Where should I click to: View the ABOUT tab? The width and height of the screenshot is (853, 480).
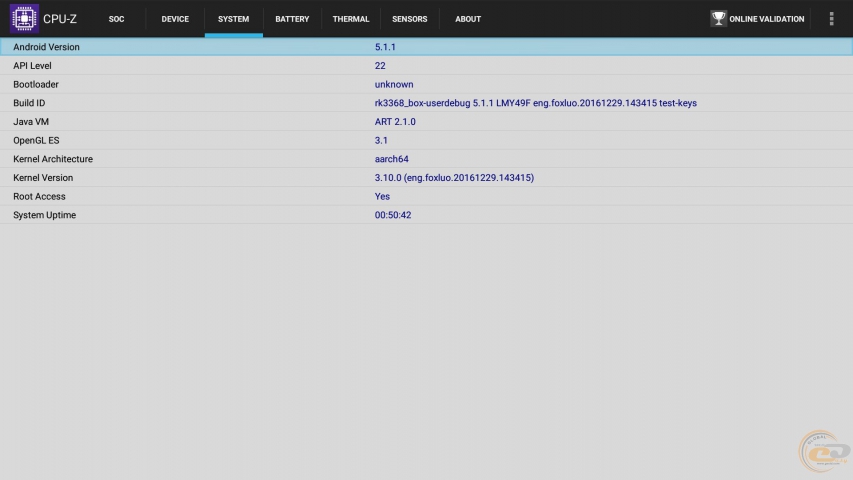tap(468, 19)
